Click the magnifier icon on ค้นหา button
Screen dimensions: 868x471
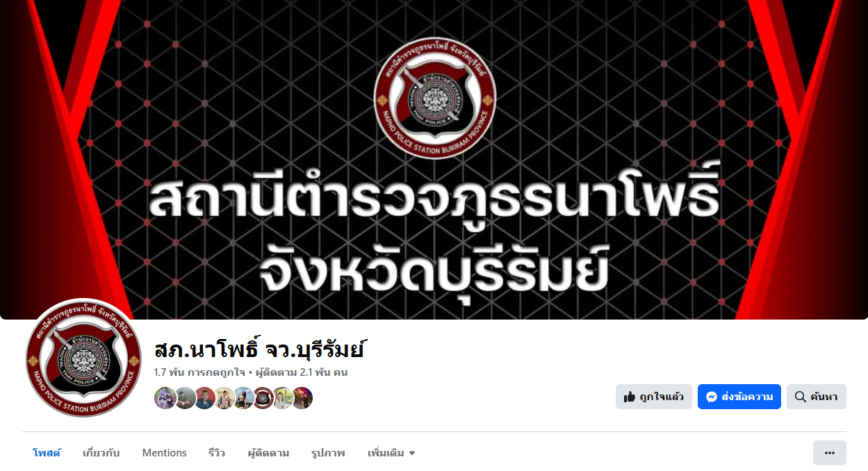coord(800,397)
